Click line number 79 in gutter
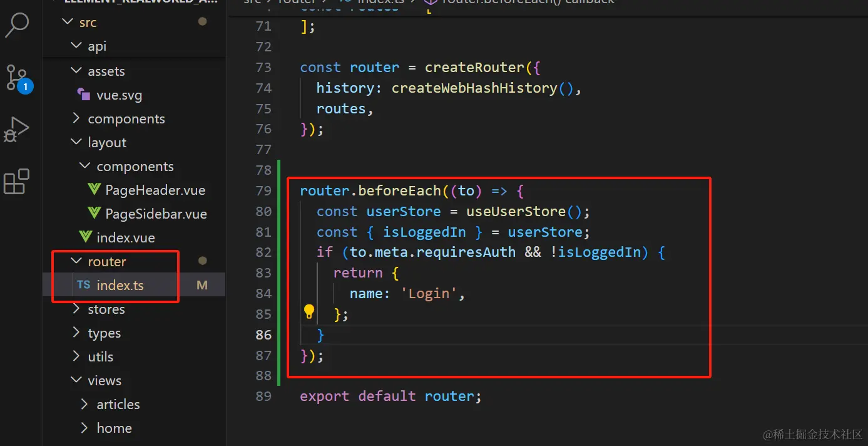This screenshot has width=868, height=446. (263, 190)
